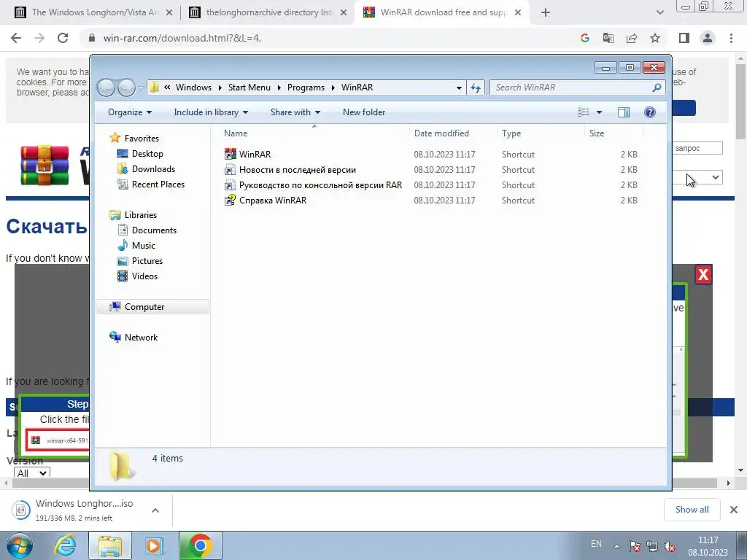The image size is (747, 560).
Task: Open the All version select box
Action: 32,472
